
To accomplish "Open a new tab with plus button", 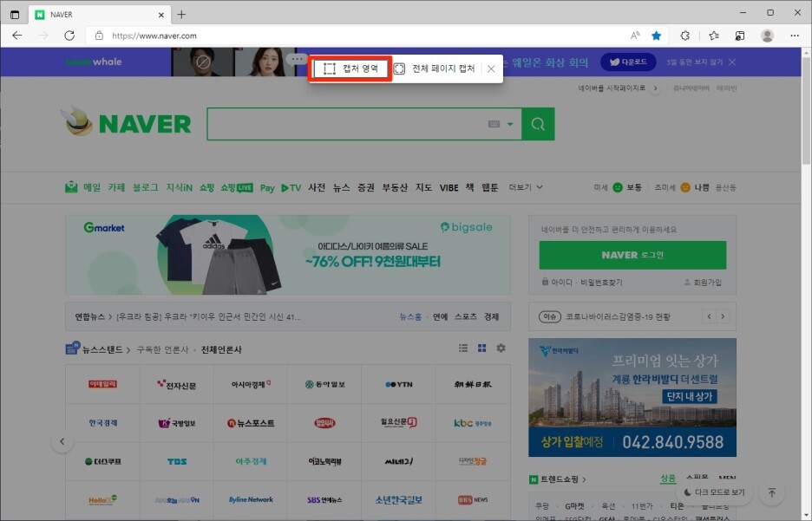I will click(x=181, y=15).
